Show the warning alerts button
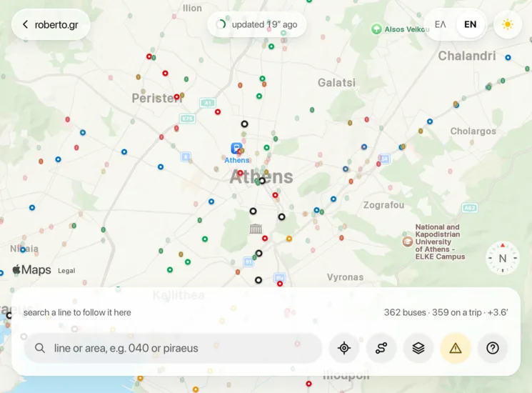Viewport: 532px width, 393px height. [456, 348]
